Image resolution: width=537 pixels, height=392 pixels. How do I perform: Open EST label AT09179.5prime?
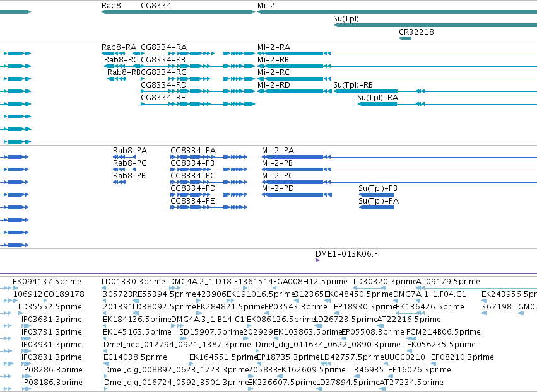click(x=448, y=282)
